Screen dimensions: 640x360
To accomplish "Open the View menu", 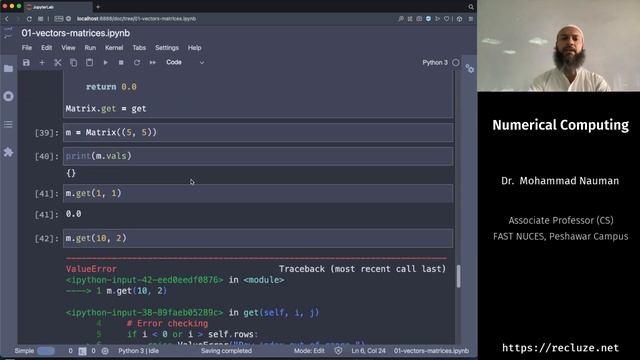I will (x=68, y=48).
